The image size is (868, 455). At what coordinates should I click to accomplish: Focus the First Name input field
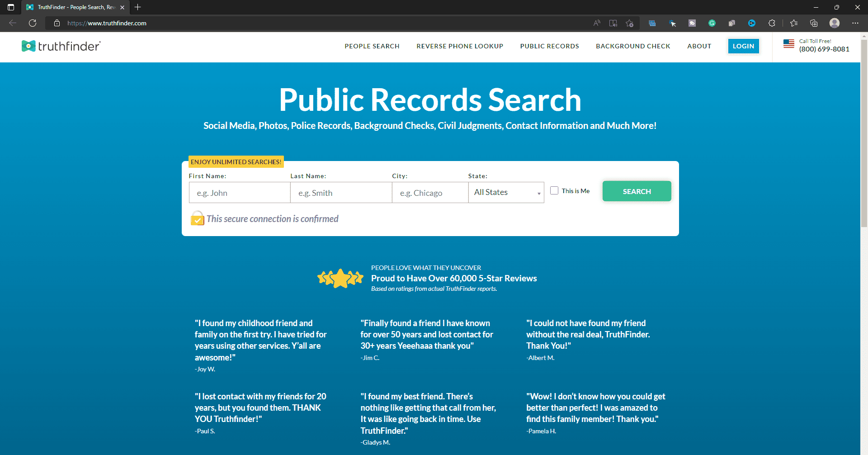point(240,193)
